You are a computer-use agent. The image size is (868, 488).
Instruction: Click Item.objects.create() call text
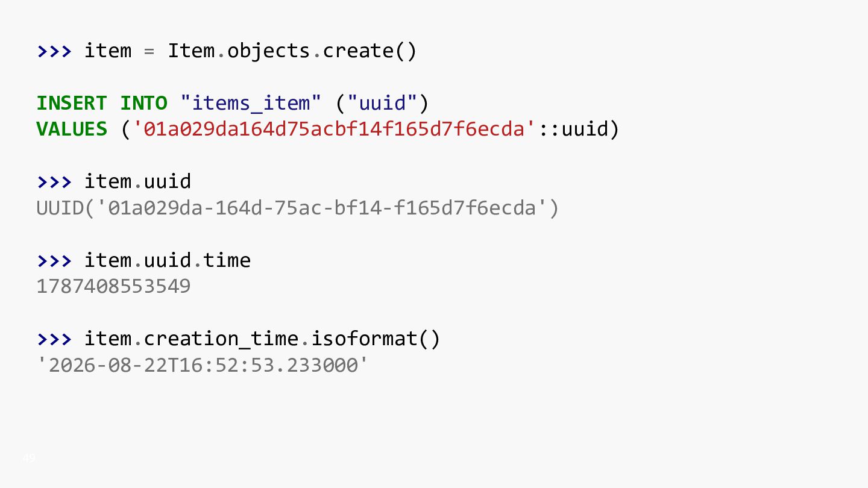[x=292, y=51]
